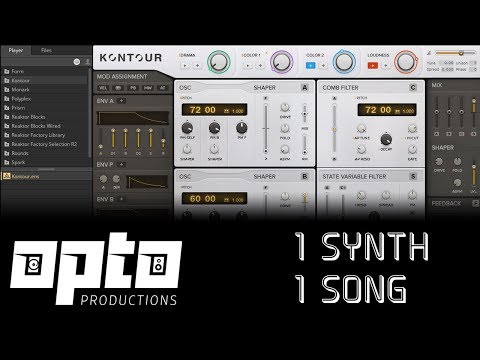The image size is (480, 360).
Task: Click the blue COLOR 2 macro knob
Action: pos(344,62)
